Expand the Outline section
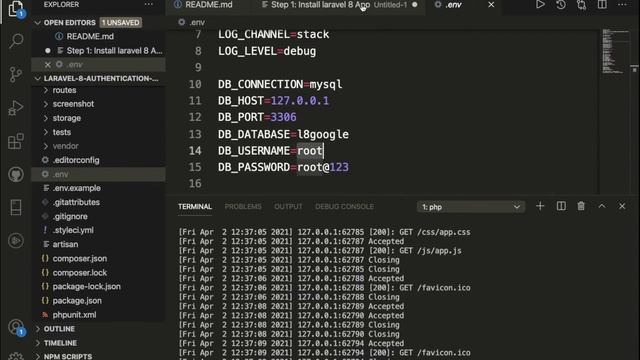 (59, 329)
